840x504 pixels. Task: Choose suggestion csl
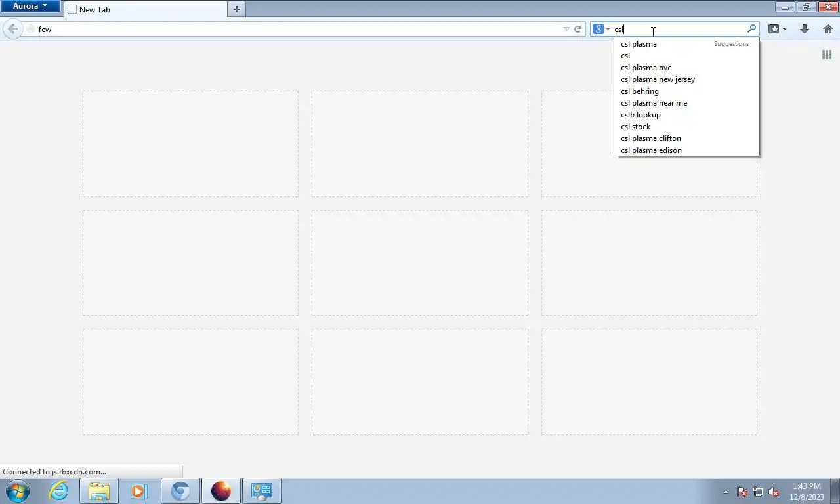(686, 56)
